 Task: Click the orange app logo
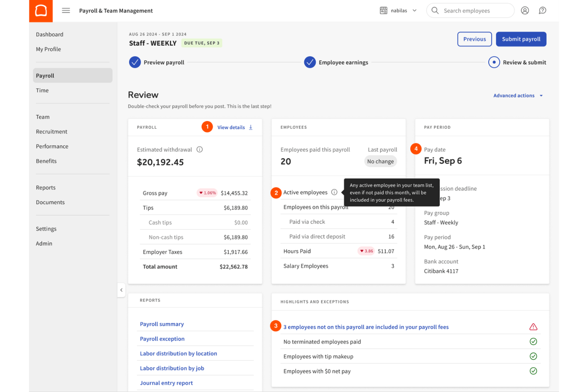coord(41,11)
